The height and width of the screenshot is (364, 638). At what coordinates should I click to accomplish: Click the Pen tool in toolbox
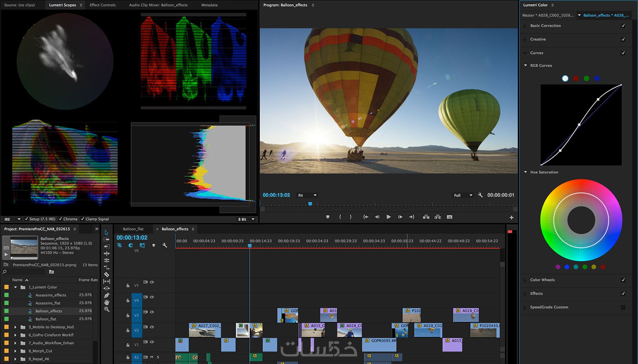coord(107,295)
